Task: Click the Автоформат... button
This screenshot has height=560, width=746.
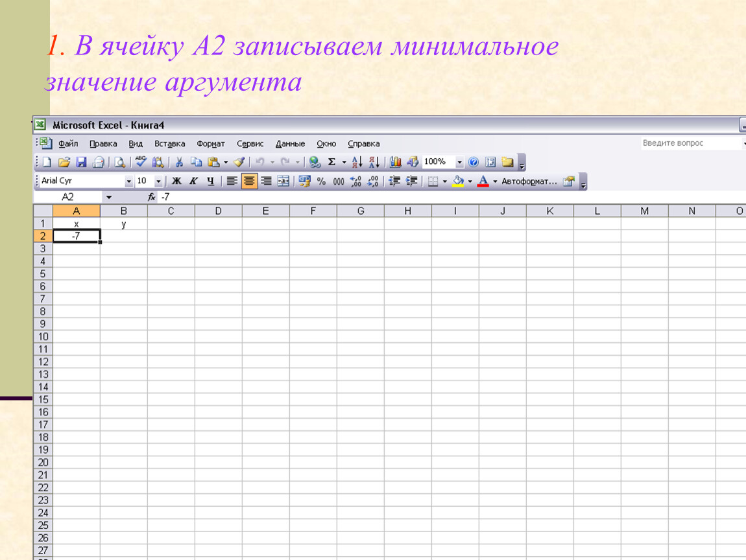Action: 529,181
